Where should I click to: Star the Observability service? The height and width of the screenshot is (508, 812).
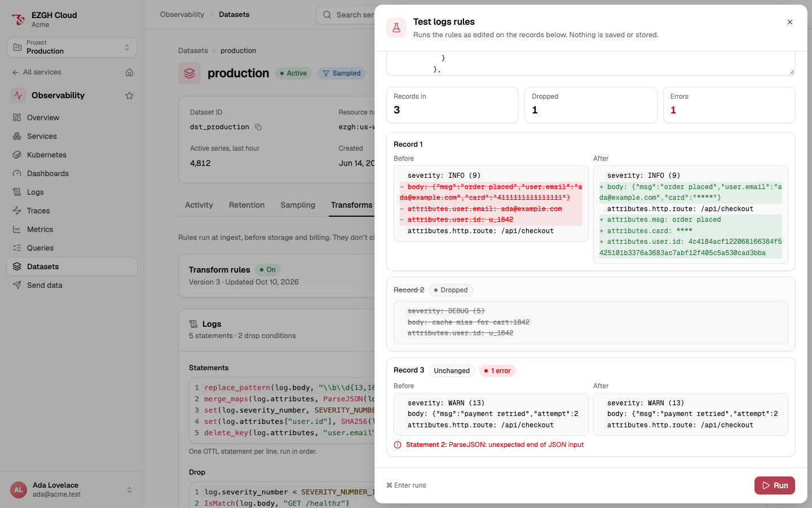click(129, 95)
